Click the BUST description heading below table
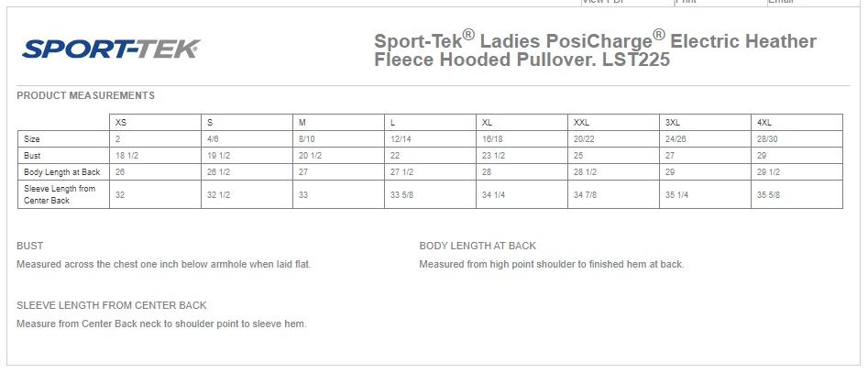Viewport: 868px width, 373px height. point(30,246)
